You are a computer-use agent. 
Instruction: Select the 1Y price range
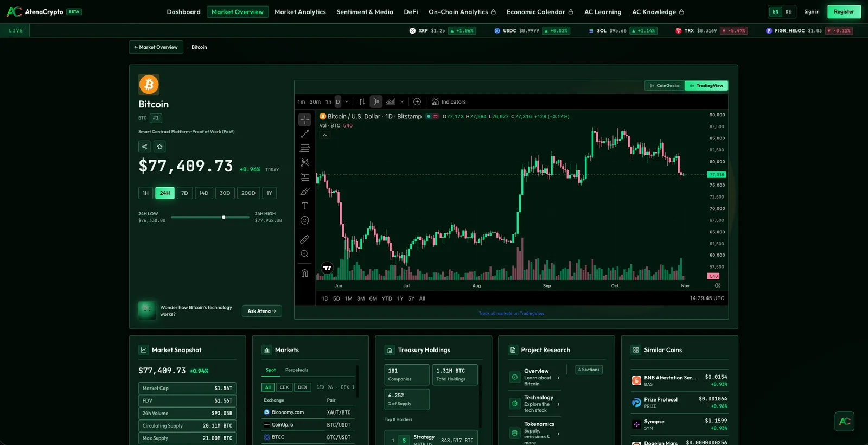(270, 193)
